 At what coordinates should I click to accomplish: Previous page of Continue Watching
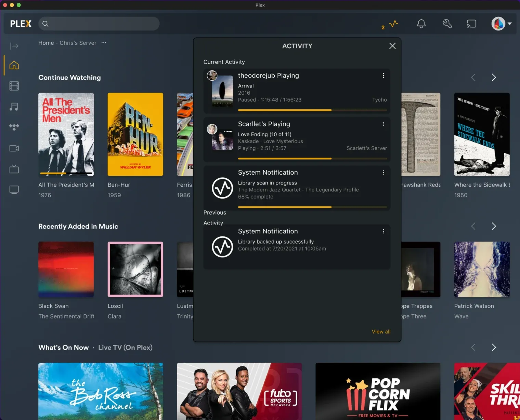click(473, 77)
